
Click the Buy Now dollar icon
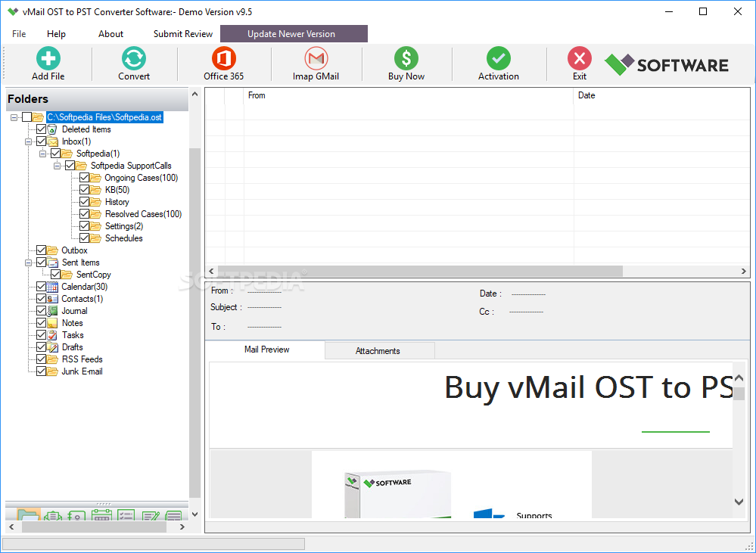click(406, 58)
